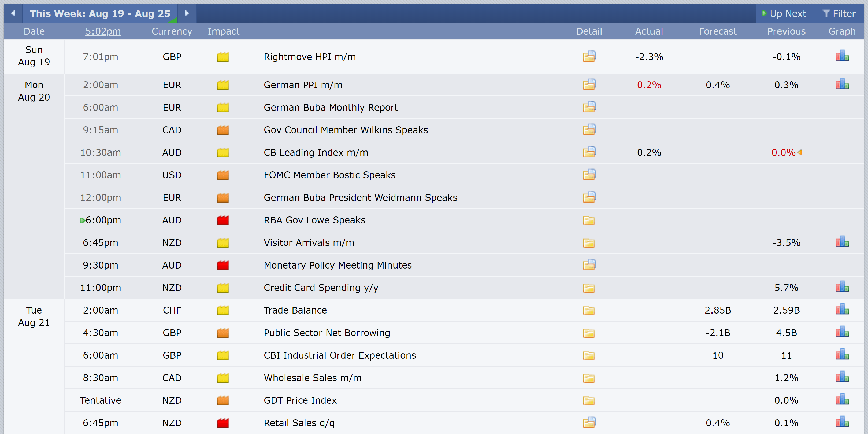Image resolution: width=868 pixels, height=434 pixels.
Task: Open detail for Credit Card Spending y/y
Action: pyautogui.click(x=589, y=288)
